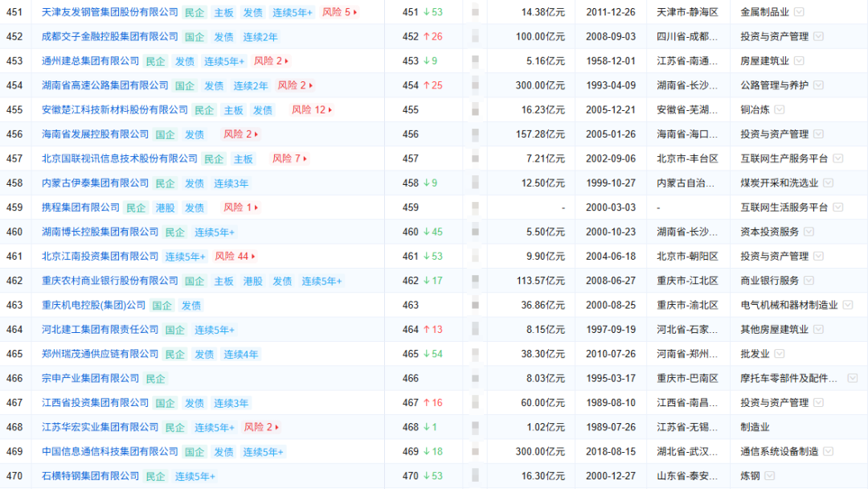Open dropdown next to 资本投资服务
868x489 pixels.
tap(809, 232)
